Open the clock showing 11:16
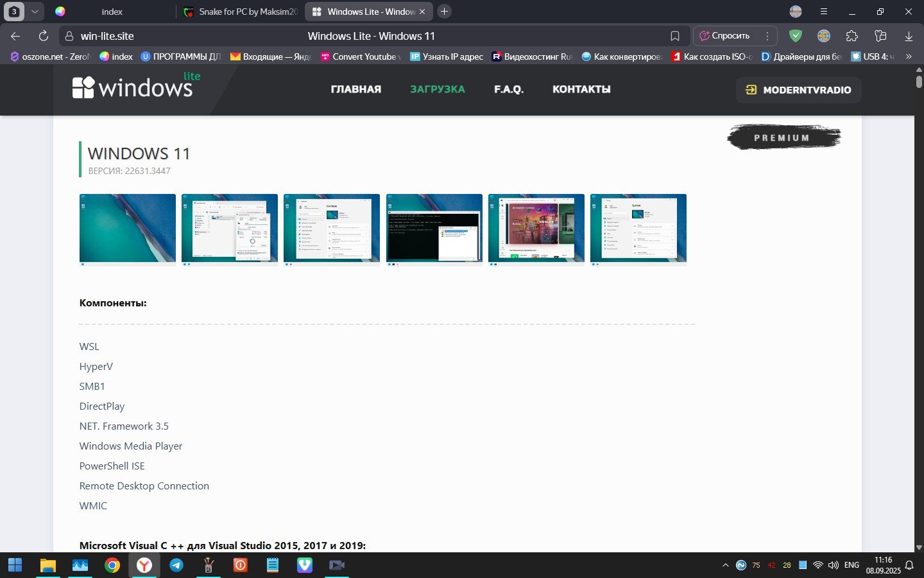Viewport: 924px width, 578px height. tap(884, 565)
